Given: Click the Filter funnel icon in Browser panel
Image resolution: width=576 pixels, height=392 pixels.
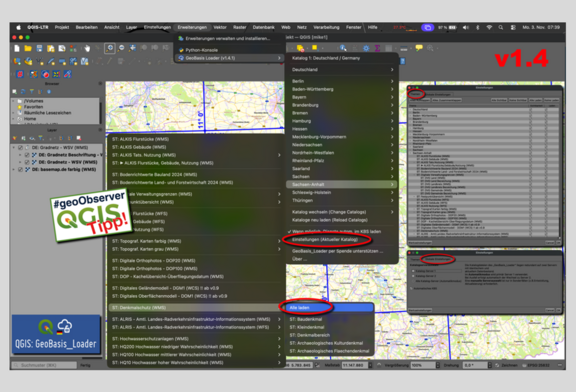Looking at the screenshot, I should (32, 91).
